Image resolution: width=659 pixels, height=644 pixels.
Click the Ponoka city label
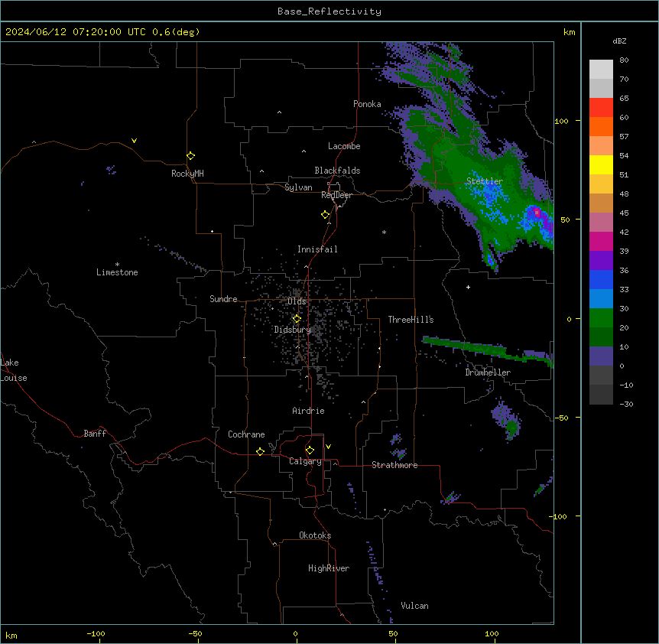click(367, 104)
